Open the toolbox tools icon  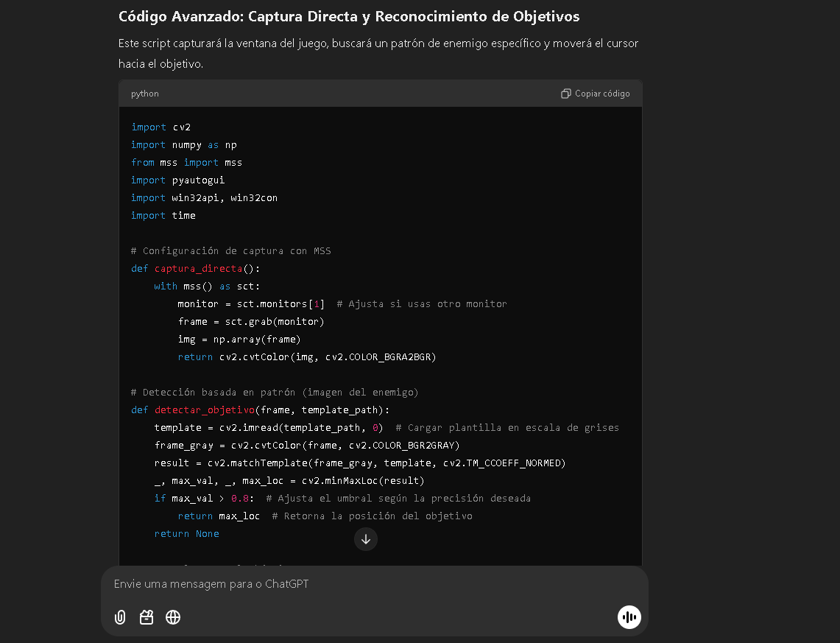tap(147, 617)
